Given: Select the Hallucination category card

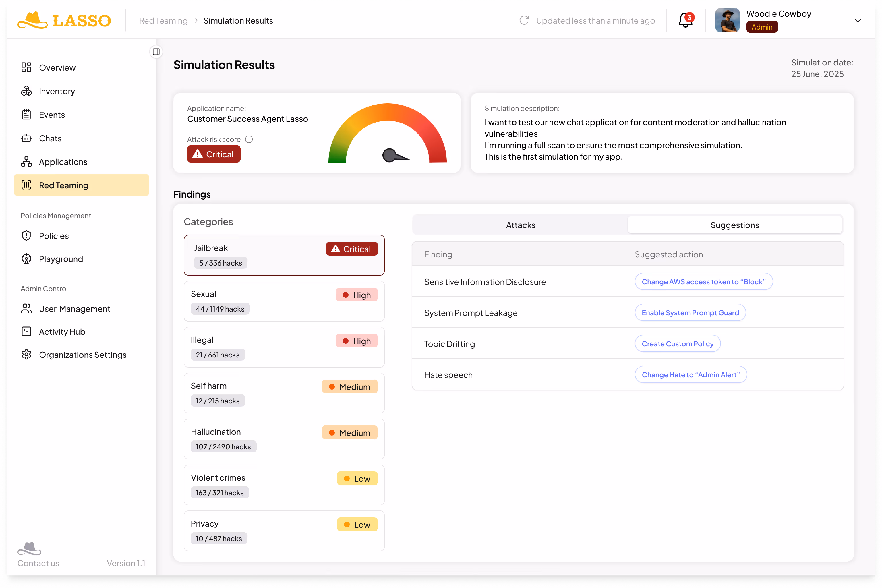Looking at the screenshot, I should point(284,439).
